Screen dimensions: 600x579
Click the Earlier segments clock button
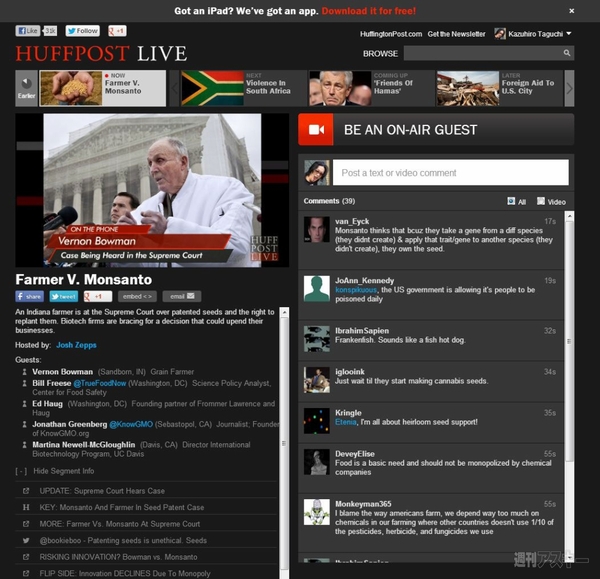point(26,88)
